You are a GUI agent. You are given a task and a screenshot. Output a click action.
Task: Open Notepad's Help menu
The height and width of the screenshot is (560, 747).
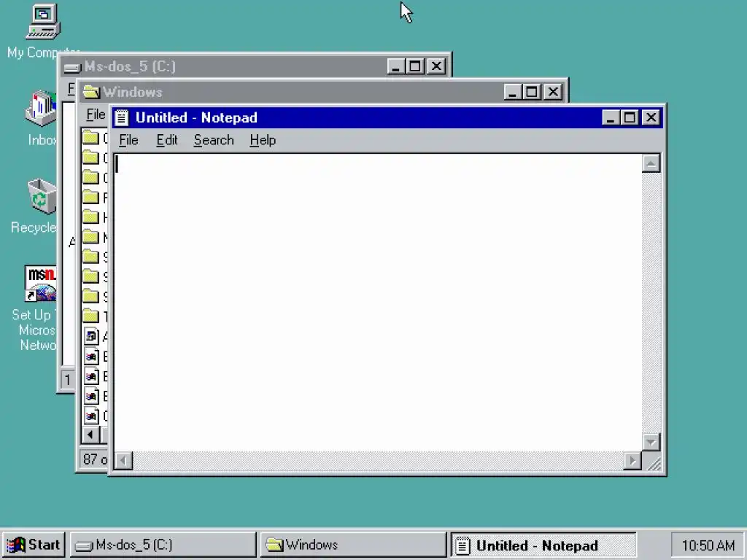pos(263,140)
